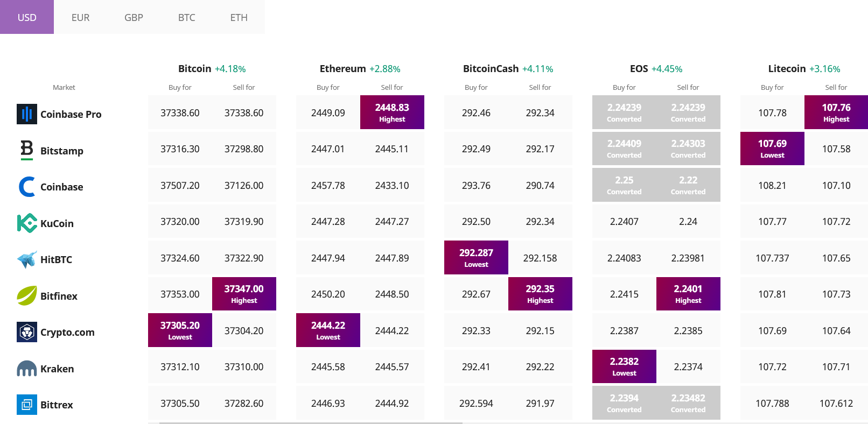The height and width of the screenshot is (424, 868).
Task: Click the HitBTC logo icon
Action: tap(27, 259)
